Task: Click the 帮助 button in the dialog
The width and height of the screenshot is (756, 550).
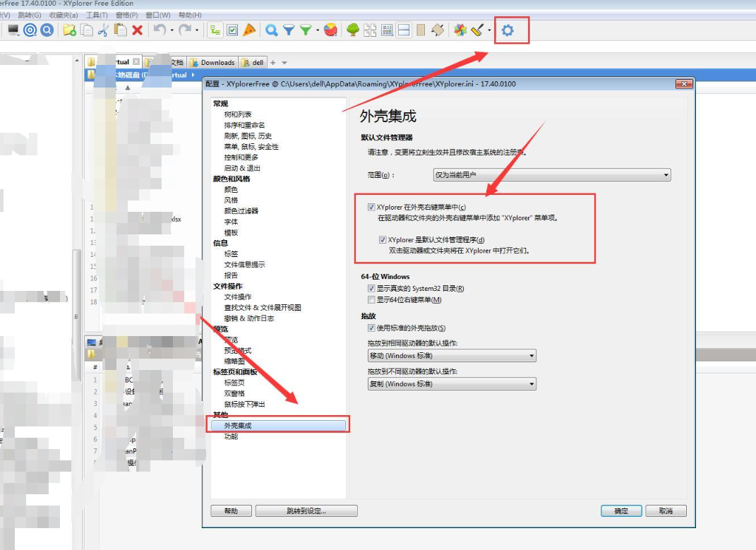Action: pyautogui.click(x=231, y=511)
